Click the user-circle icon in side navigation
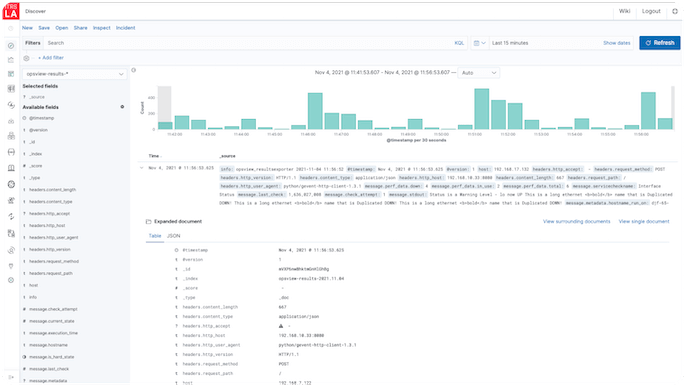Image resolution: width=686 pixels, height=387 pixels. click(11, 250)
